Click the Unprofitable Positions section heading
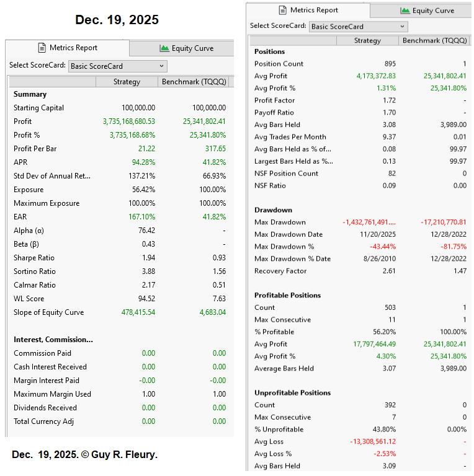Image resolution: width=474 pixels, height=476 pixels. coord(292,393)
